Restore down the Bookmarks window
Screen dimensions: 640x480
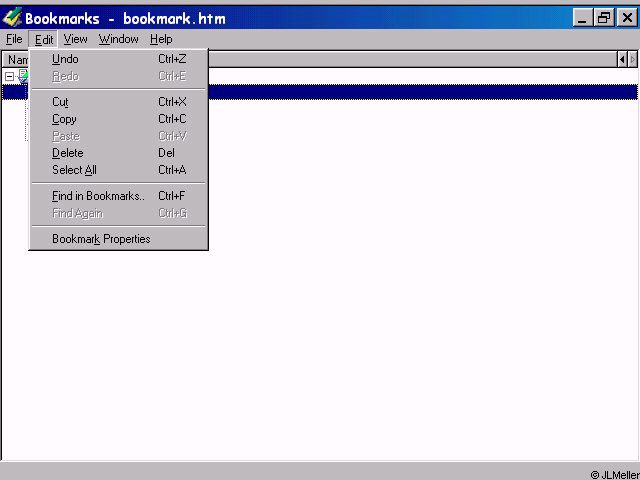[x=604, y=18]
